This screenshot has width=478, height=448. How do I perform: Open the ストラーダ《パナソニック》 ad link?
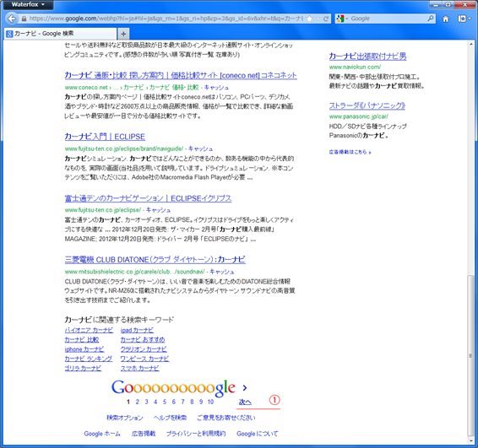coord(367,105)
